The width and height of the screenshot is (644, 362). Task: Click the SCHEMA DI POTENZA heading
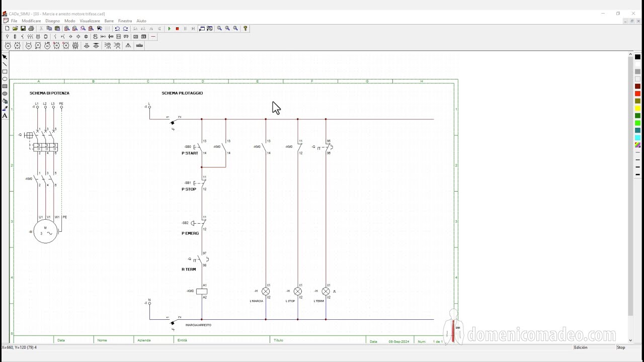point(49,93)
